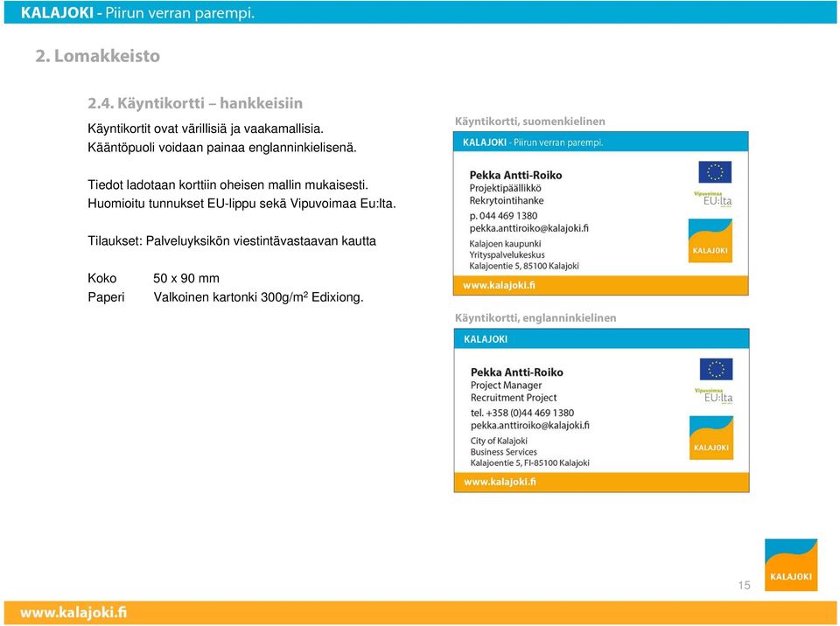Screen dimensions: 840x626
Task: Select the name 'Pekka Antti-Roiko' on the Finnish card
Action: point(516,175)
